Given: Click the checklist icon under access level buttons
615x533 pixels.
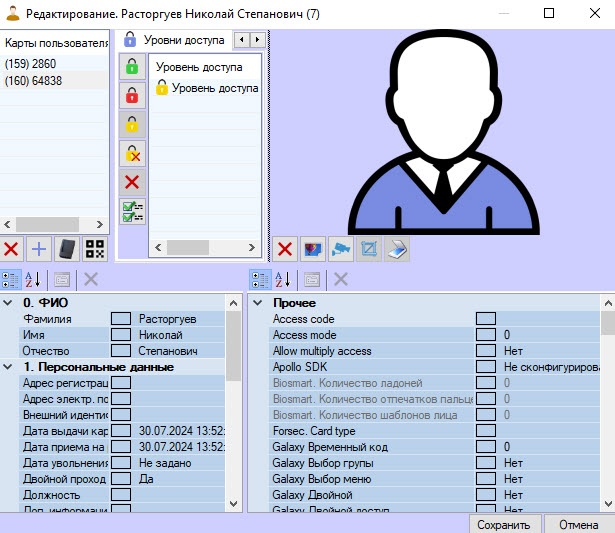Looking at the screenshot, I should 131,211.
